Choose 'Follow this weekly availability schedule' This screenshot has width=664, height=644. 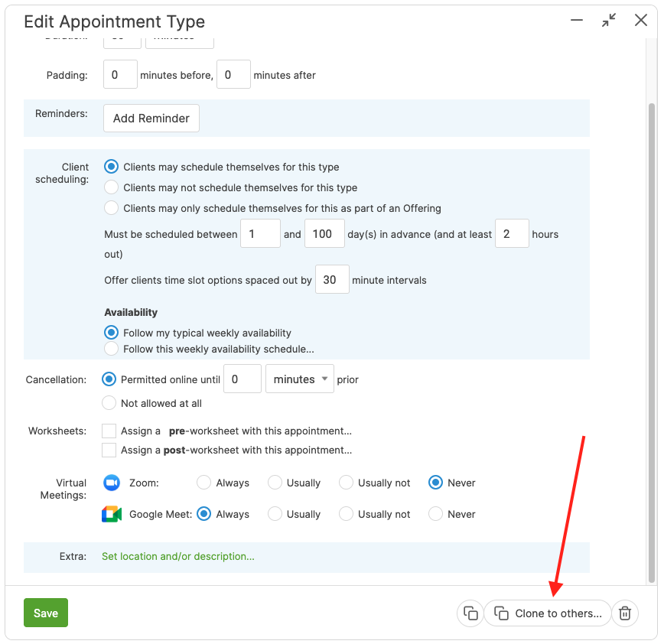pos(112,349)
